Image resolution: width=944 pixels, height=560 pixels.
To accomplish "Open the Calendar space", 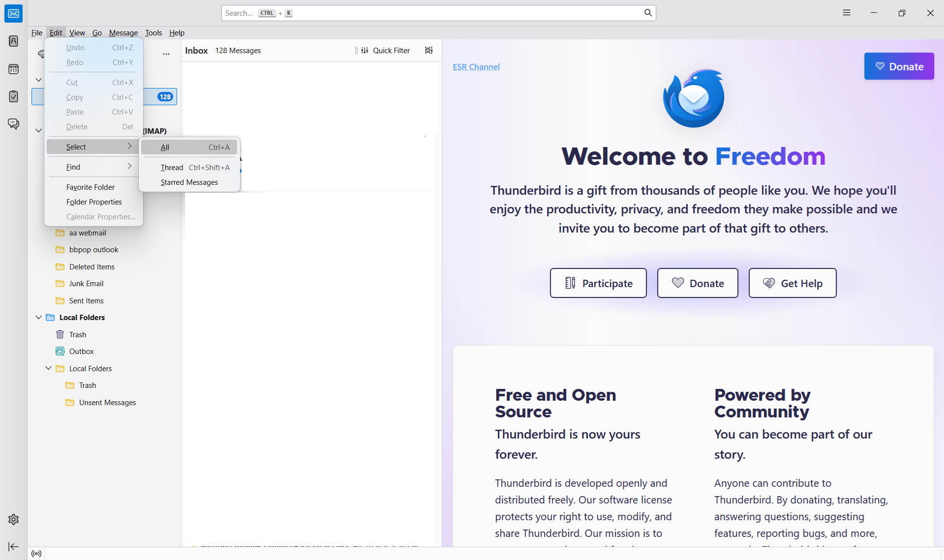I will tap(13, 69).
